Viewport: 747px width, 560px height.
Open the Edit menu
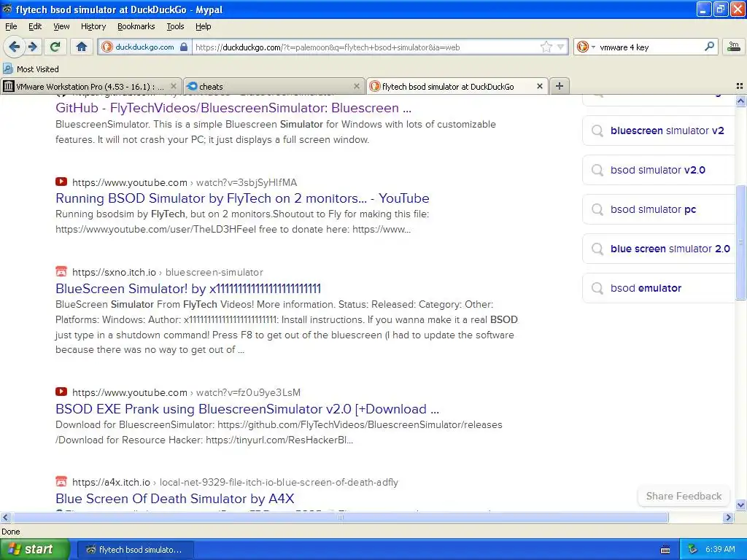(35, 26)
